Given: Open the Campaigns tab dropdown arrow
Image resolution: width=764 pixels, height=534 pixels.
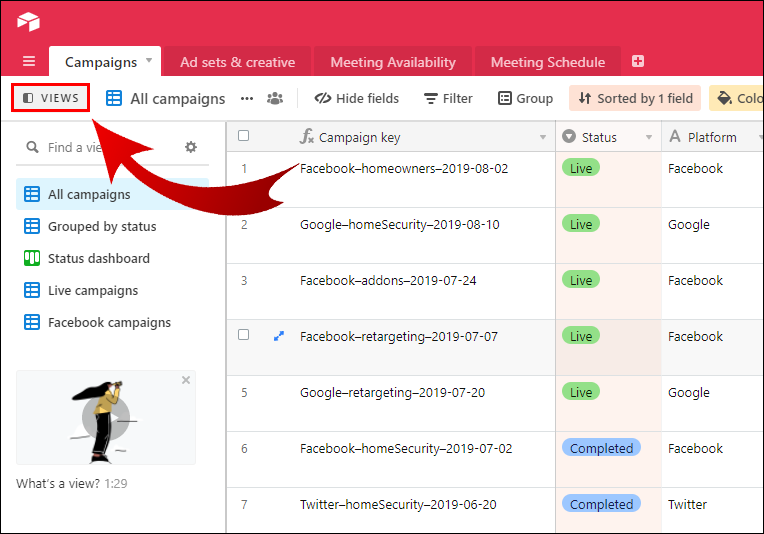Looking at the screenshot, I should coord(149,60).
